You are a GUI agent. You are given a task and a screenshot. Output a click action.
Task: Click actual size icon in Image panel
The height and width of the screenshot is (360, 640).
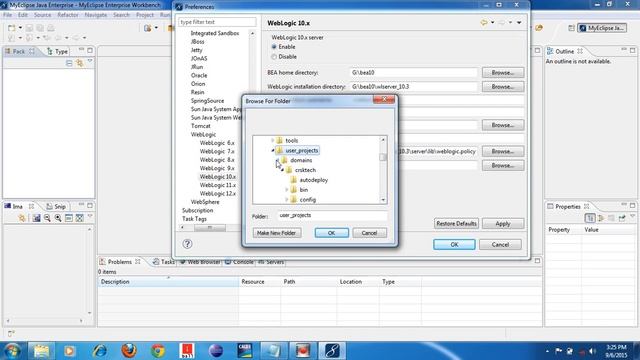(x=69, y=218)
